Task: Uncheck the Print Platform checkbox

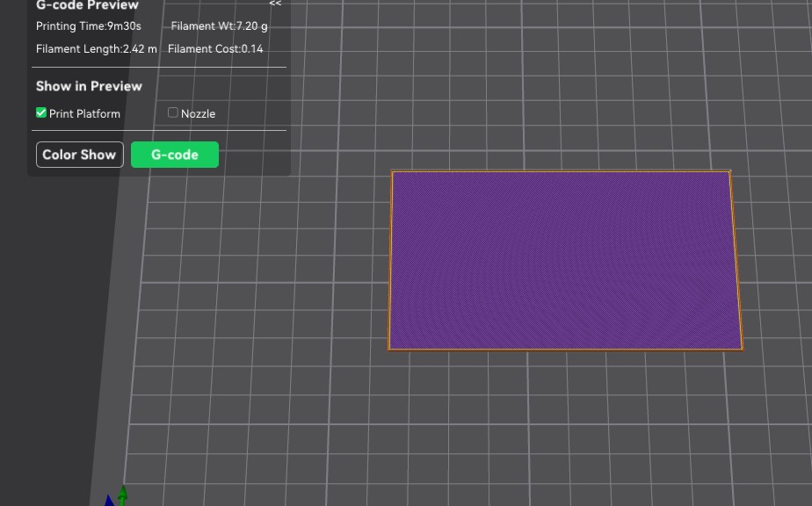Action: point(41,113)
